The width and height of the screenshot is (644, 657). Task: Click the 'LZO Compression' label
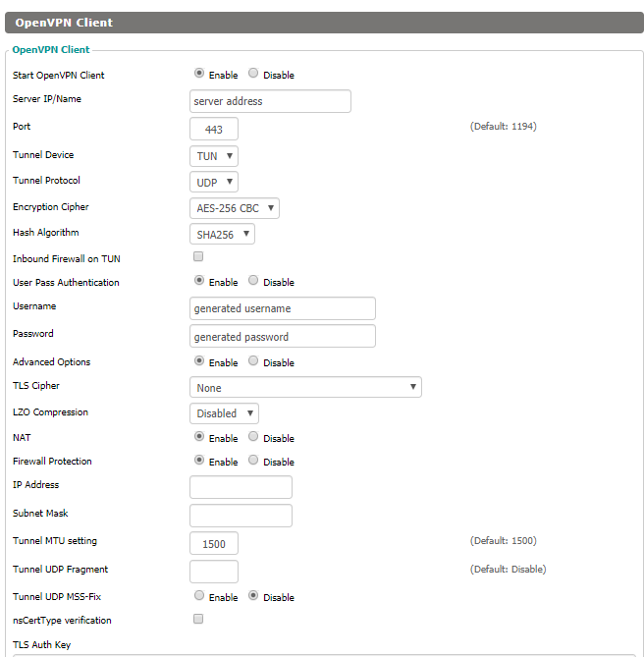coord(50,412)
